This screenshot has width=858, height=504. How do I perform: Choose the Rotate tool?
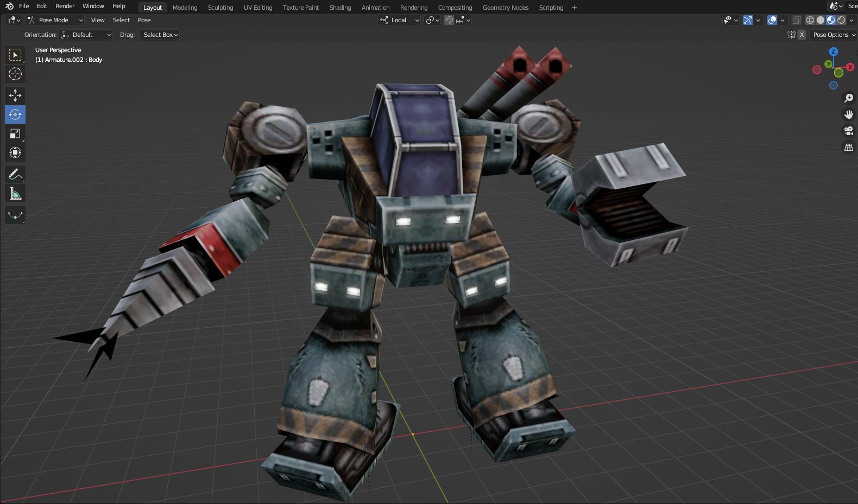pos(15,114)
